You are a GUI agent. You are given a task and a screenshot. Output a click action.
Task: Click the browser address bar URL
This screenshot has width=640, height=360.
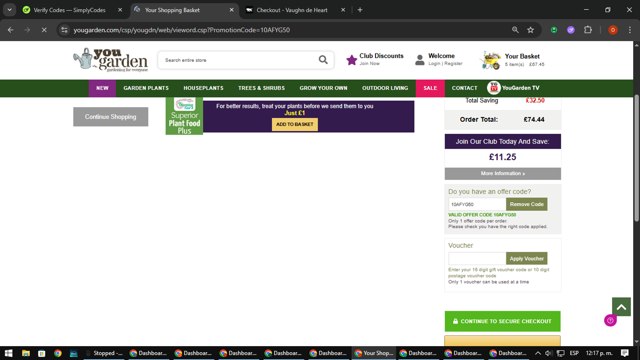tap(182, 30)
